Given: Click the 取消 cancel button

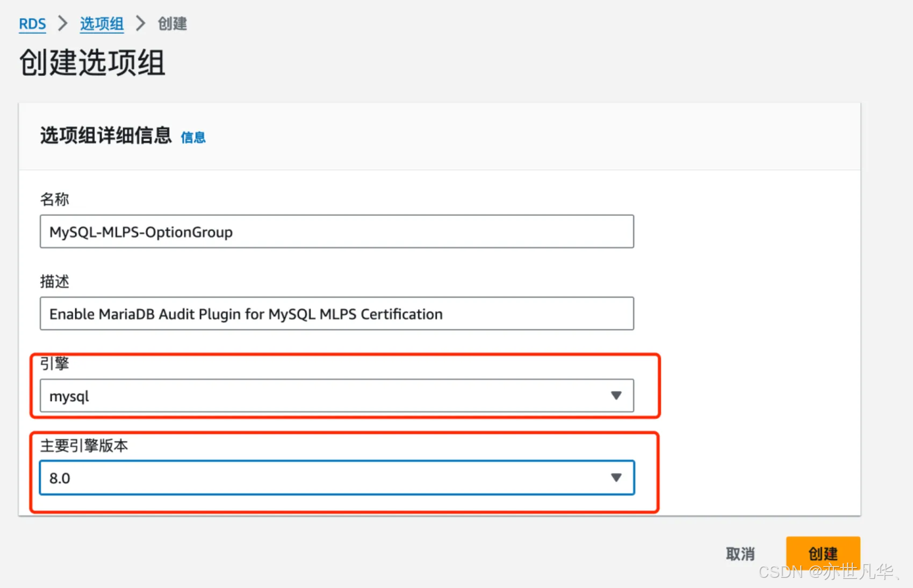Looking at the screenshot, I should [741, 554].
